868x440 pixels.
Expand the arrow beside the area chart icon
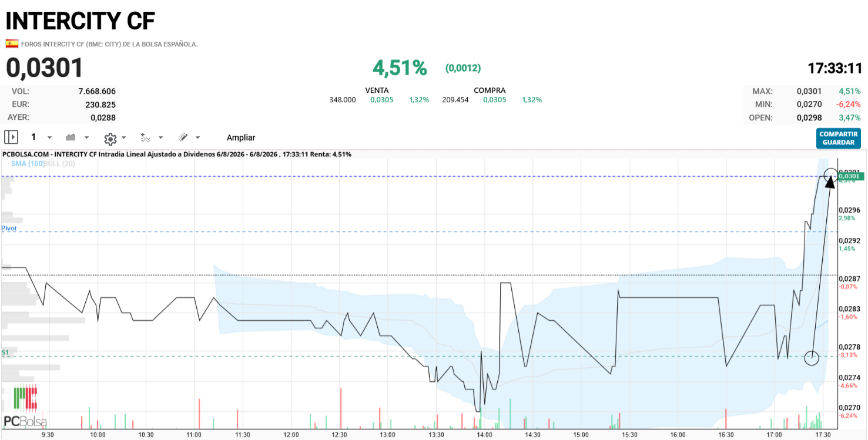click(x=87, y=137)
